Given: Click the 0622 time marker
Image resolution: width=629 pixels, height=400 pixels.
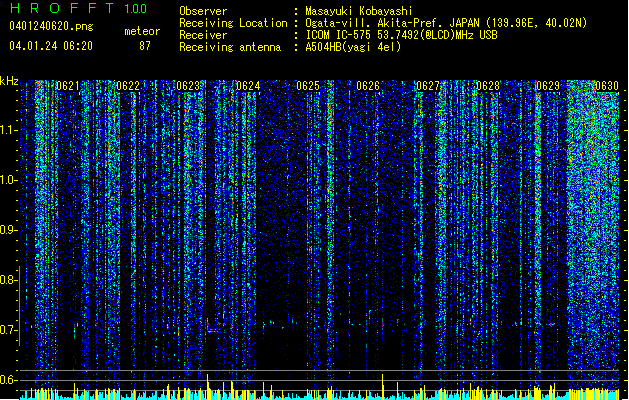Looking at the screenshot, I should point(128,86).
